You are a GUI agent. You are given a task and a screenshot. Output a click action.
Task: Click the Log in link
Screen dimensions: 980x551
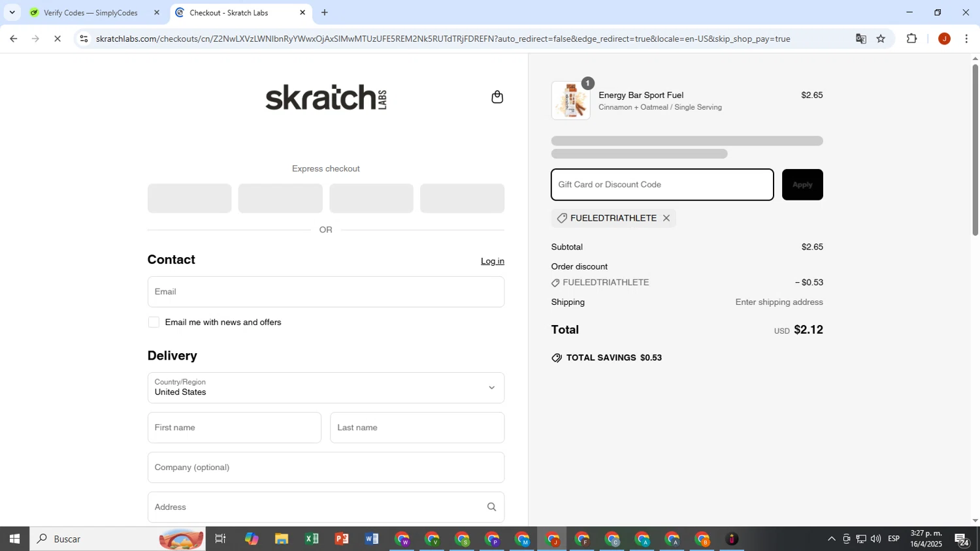(493, 261)
